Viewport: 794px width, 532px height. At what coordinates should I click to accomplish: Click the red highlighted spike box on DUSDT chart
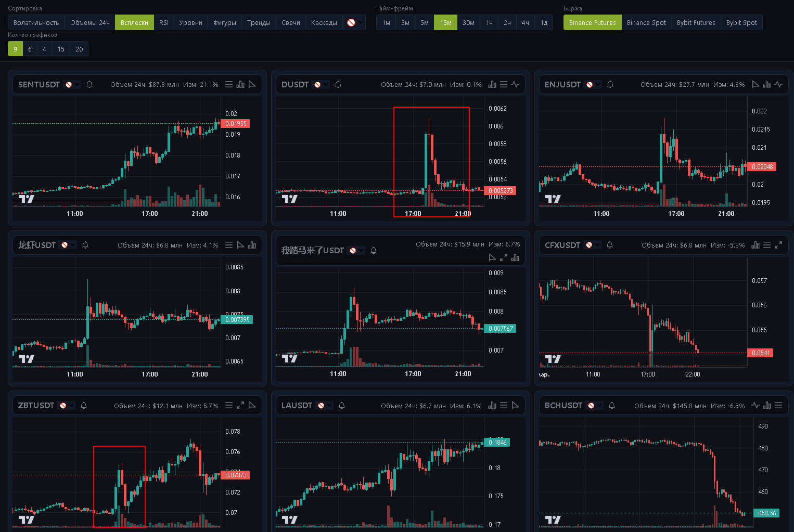point(432,162)
